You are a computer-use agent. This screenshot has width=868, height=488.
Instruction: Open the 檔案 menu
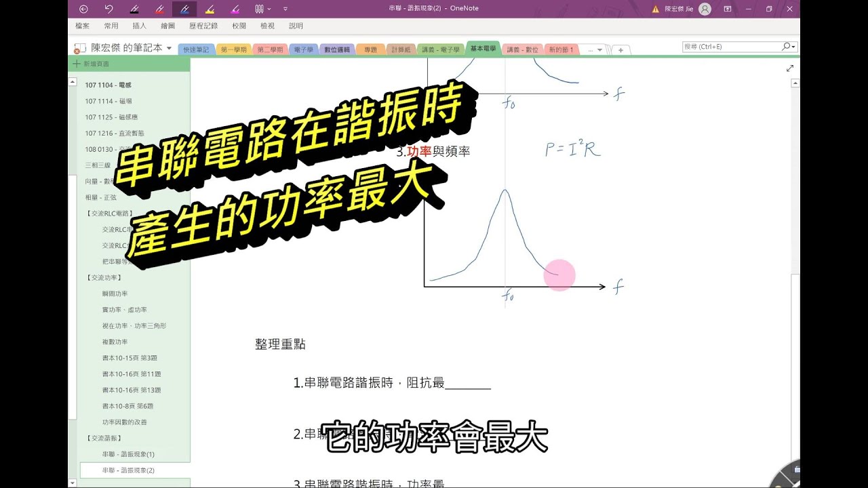(x=82, y=26)
